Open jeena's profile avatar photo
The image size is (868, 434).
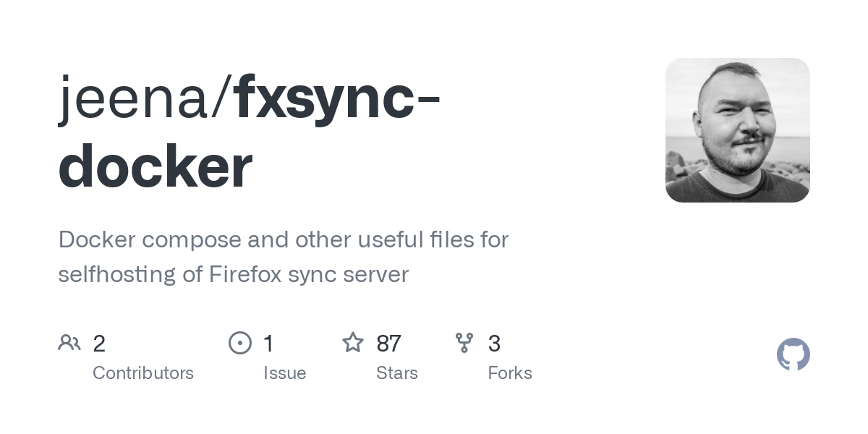737,130
